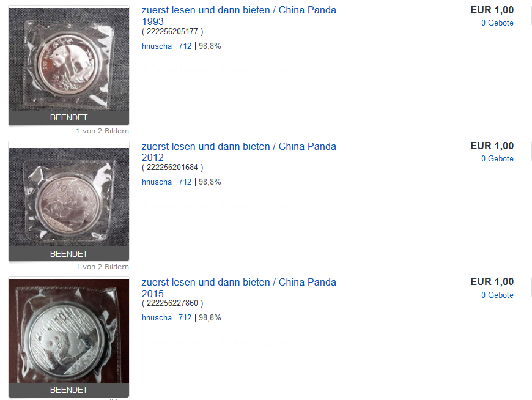This screenshot has width=532, height=400.
Task: View feedback score 712 for 1993 listing
Action: pyautogui.click(x=185, y=46)
